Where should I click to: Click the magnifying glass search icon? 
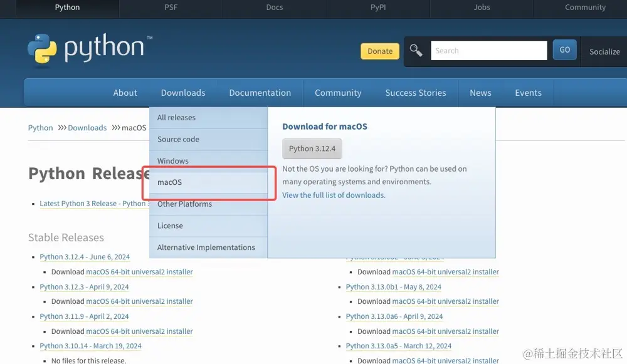(416, 50)
